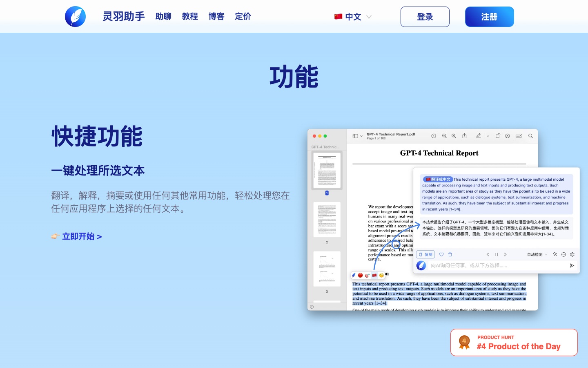Click the rotate page icon
The image size is (588, 368).
click(x=498, y=136)
